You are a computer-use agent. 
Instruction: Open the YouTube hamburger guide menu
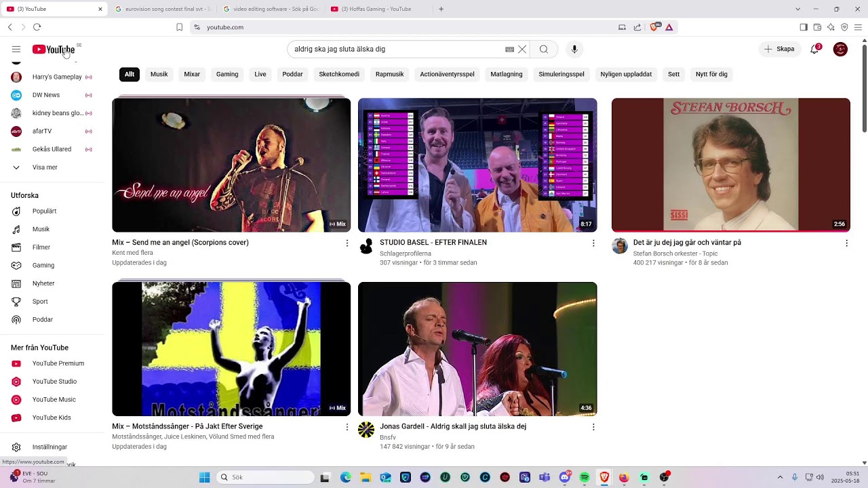click(x=16, y=49)
